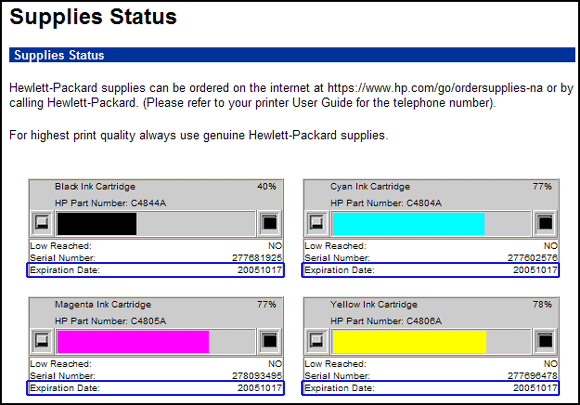Click the full-level icon on Magenta Ink Cartridge gauge
The image size is (580, 405).
pyautogui.click(x=270, y=341)
